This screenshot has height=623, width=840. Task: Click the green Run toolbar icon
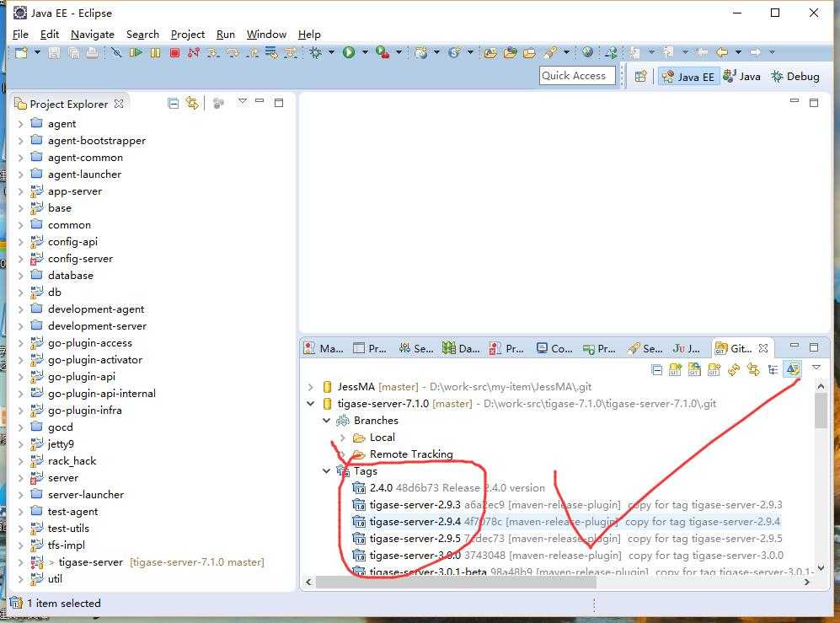tap(349, 52)
